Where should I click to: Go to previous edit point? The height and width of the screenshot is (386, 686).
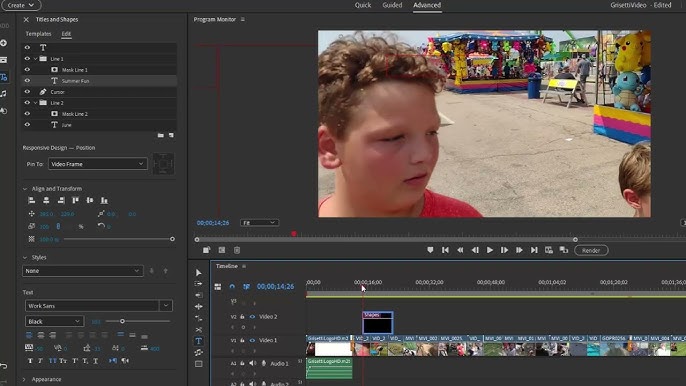click(x=445, y=250)
